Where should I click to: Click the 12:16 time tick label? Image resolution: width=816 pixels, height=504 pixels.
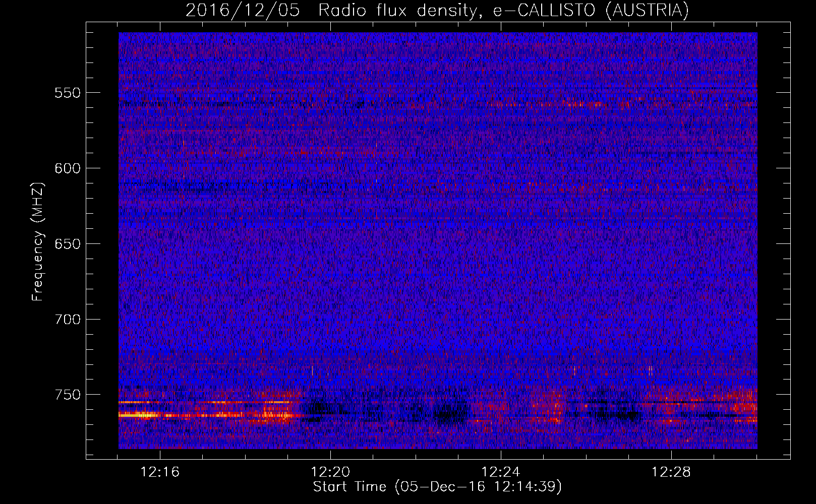point(160,472)
